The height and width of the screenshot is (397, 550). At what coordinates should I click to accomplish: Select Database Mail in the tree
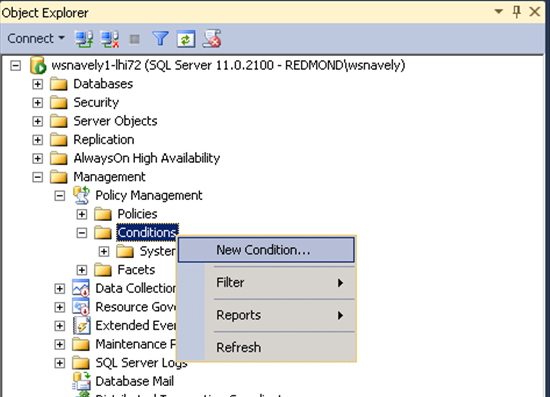(134, 381)
